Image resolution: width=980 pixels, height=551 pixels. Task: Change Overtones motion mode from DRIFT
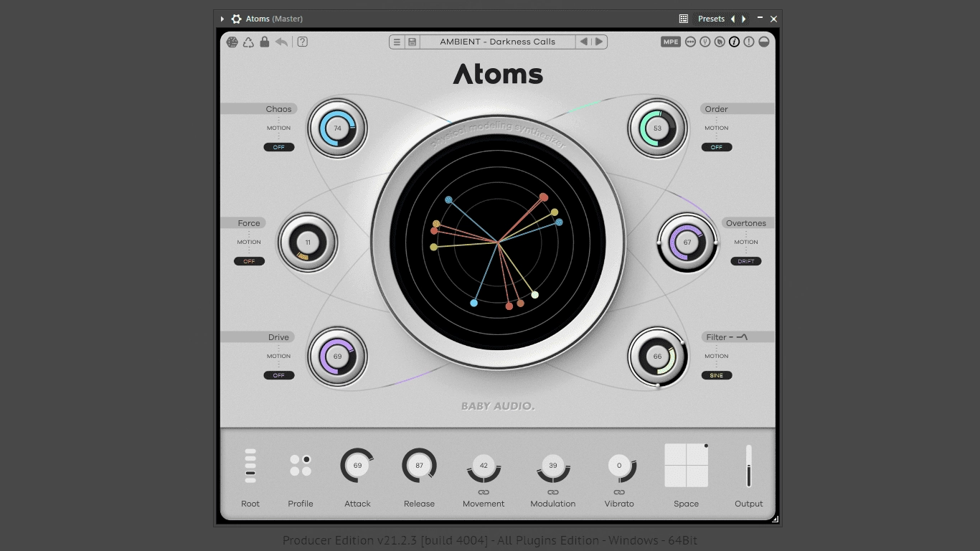tap(746, 261)
